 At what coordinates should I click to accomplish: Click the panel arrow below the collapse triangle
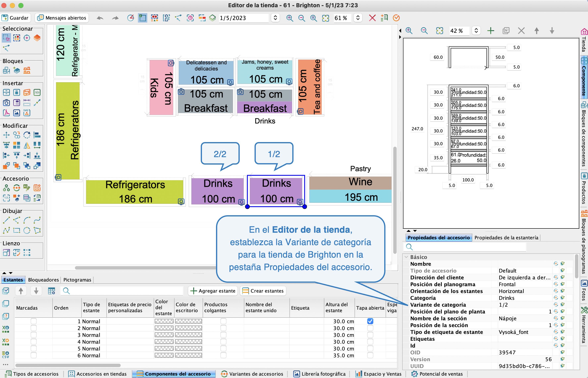click(x=400, y=37)
